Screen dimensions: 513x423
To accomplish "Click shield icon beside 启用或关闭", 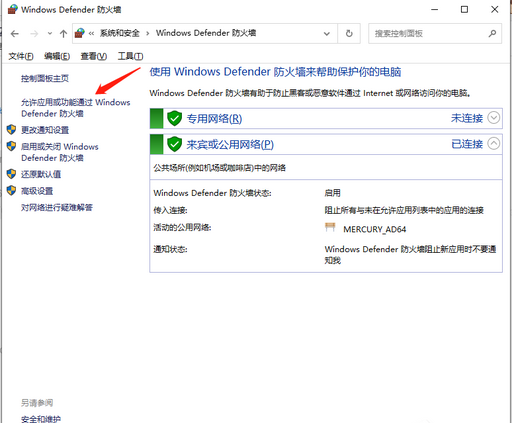I will click(x=12, y=146).
